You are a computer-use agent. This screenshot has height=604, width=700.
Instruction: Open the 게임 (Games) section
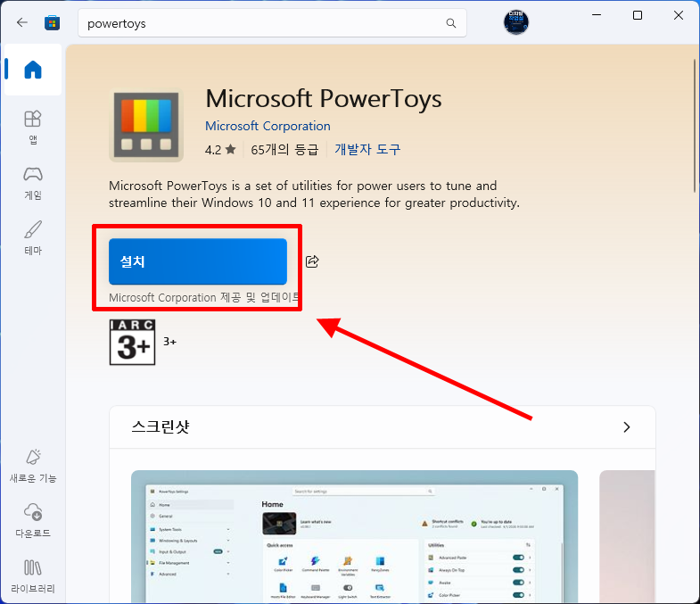33,183
